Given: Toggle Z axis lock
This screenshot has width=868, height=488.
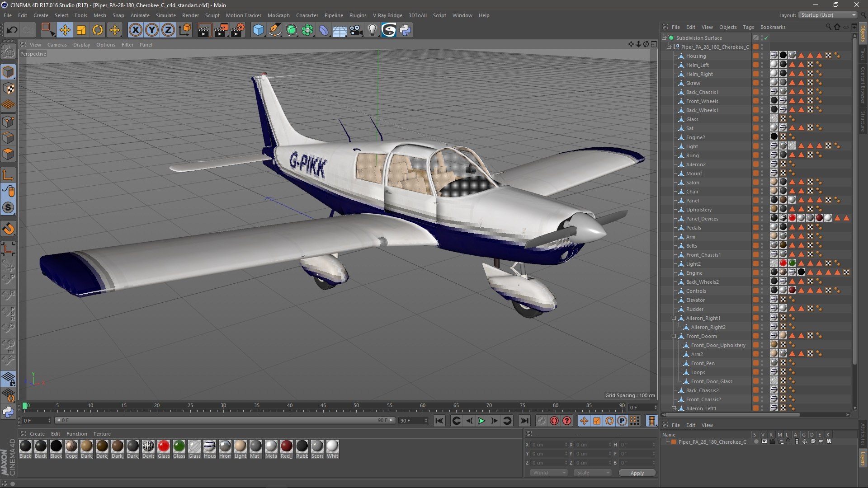Looking at the screenshot, I should [168, 30].
